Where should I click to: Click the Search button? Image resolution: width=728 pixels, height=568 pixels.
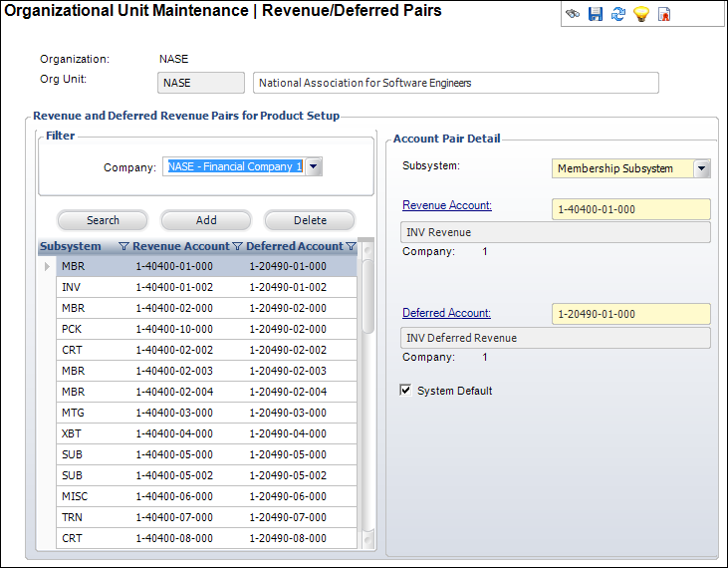click(x=103, y=220)
